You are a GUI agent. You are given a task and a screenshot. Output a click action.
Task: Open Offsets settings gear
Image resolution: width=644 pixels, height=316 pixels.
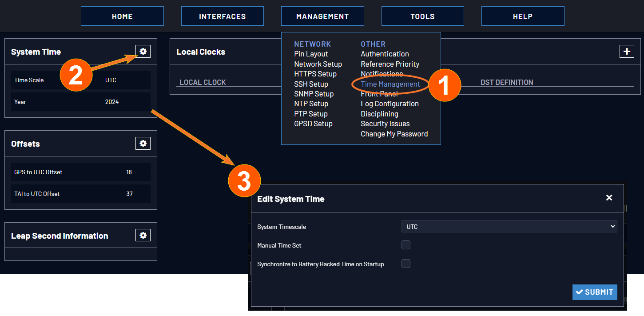(x=143, y=144)
